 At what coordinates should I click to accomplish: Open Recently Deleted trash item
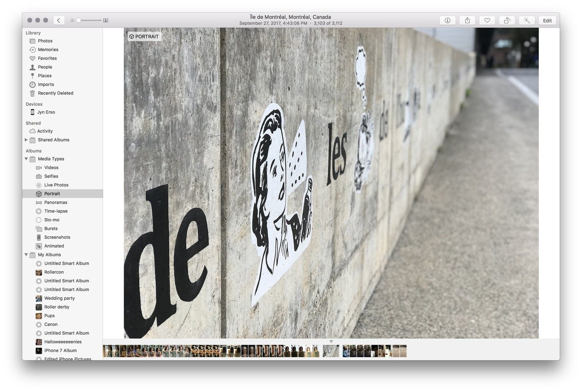55,93
